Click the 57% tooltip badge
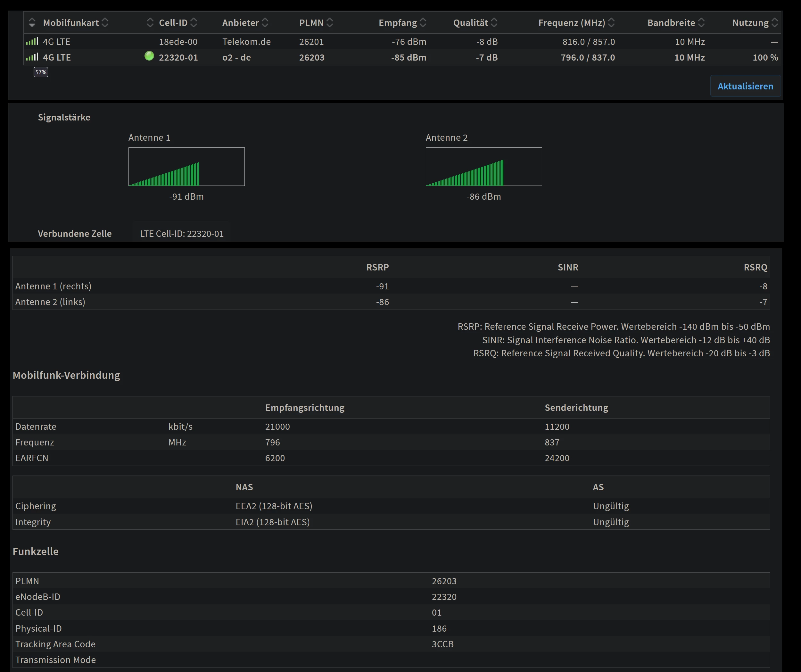 [x=41, y=72]
